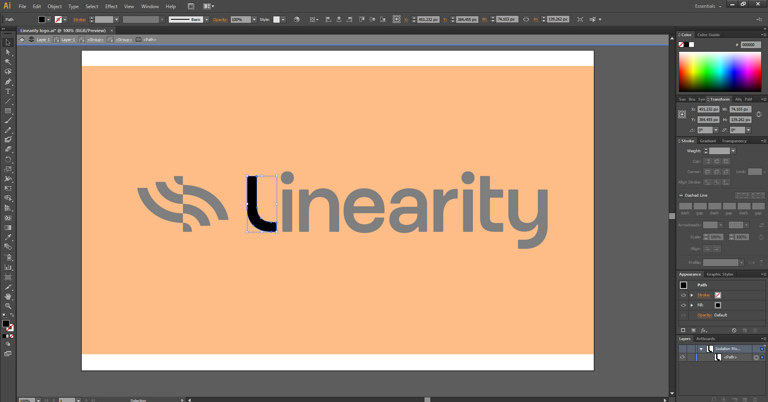Image resolution: width=768 pixels, height=402 pixels.
Task: Select the Selection tool (black arrow)
Action: click(x=8, y=43)
